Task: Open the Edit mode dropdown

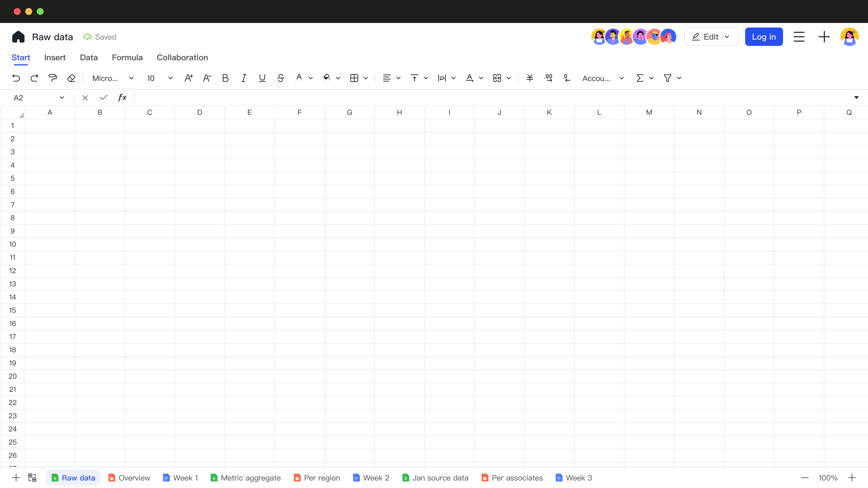Action: (711, 37)
